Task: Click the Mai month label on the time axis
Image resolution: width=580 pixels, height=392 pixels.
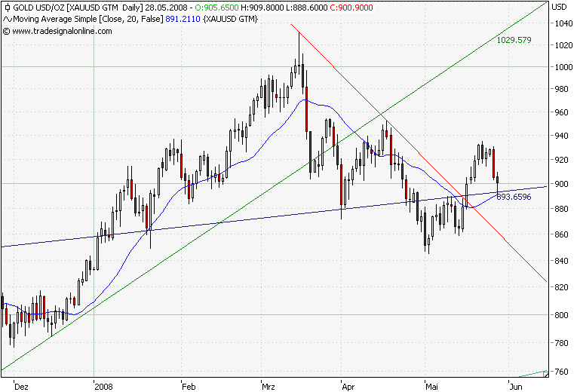Action: 431,387
